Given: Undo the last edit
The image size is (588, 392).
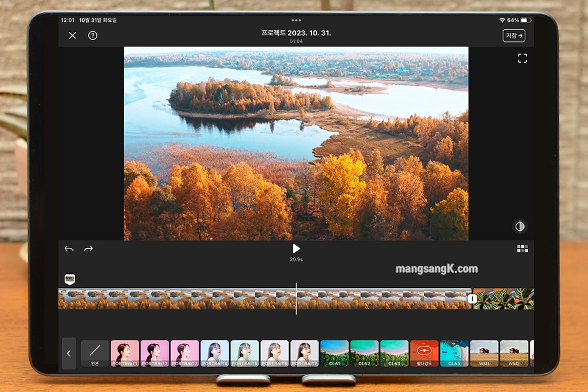Looking at the screenshot, I should (69, 249).
